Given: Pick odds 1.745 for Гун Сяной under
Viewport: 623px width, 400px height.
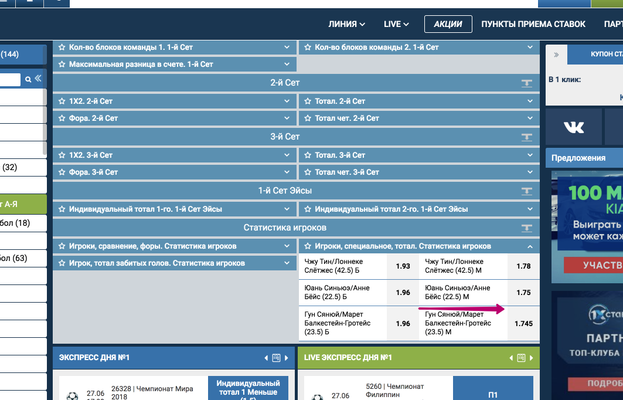Looking at the screenshot, I should pyautogui.click(x=523, y=324).
